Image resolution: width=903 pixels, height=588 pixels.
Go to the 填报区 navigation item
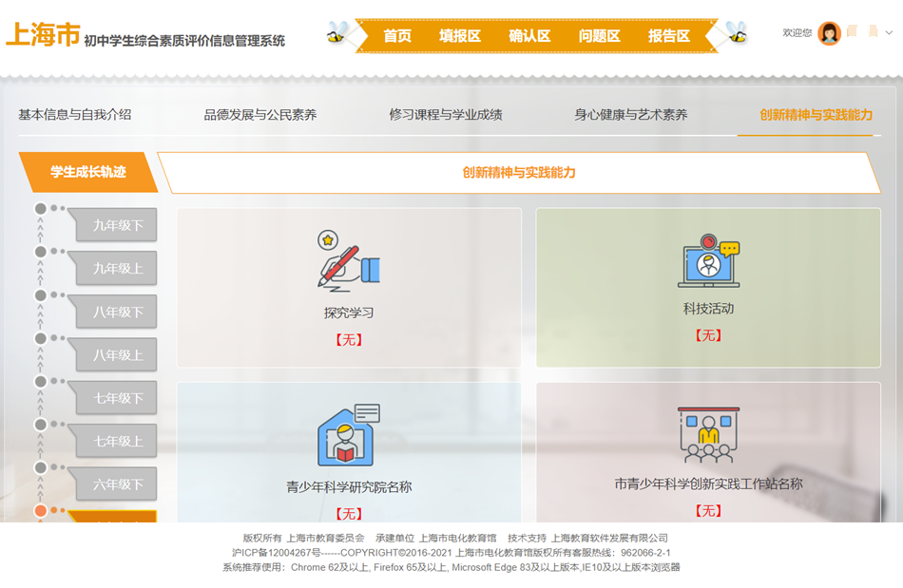pyautogui.click(x=460, y=36)
